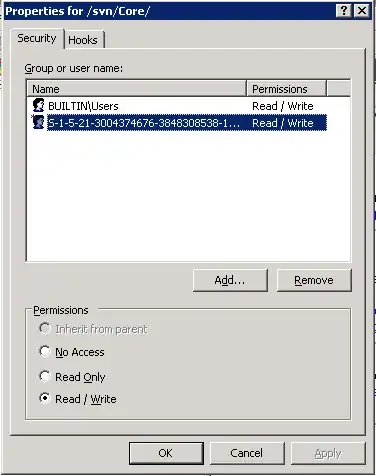The width and height of the screenshot is (376, 476).
Task: Click the Read / Write value for BUILTIN\Users
Action: (283, 106)
